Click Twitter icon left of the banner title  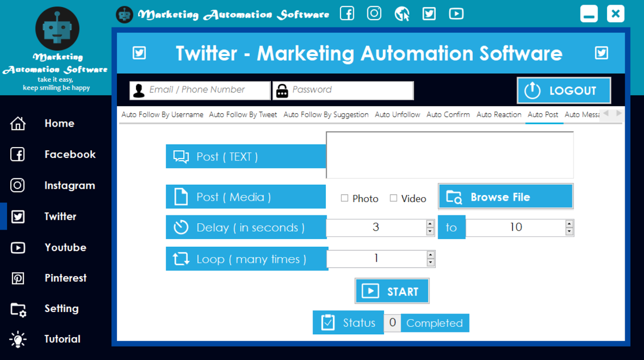click(x=139, y=53)
